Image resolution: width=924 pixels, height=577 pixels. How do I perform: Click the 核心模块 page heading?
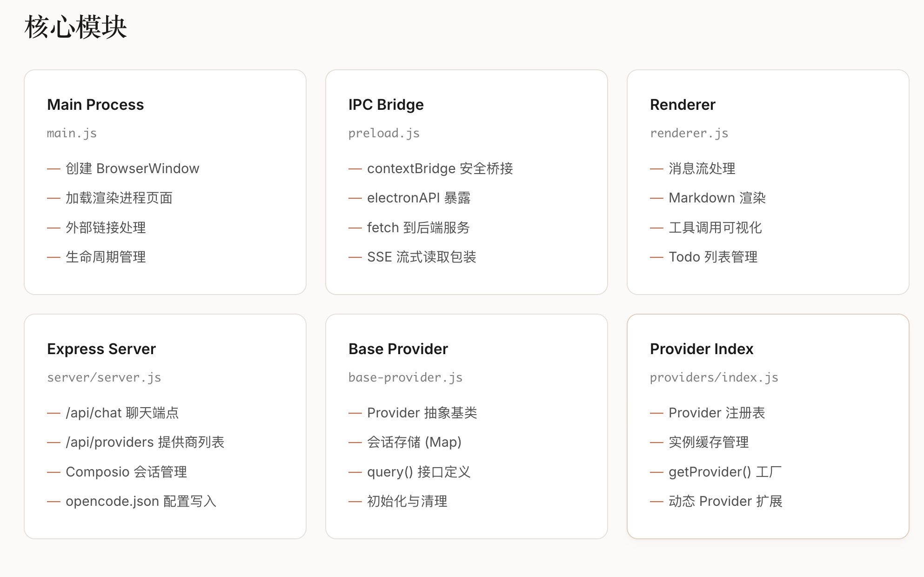tap(75, 27)
